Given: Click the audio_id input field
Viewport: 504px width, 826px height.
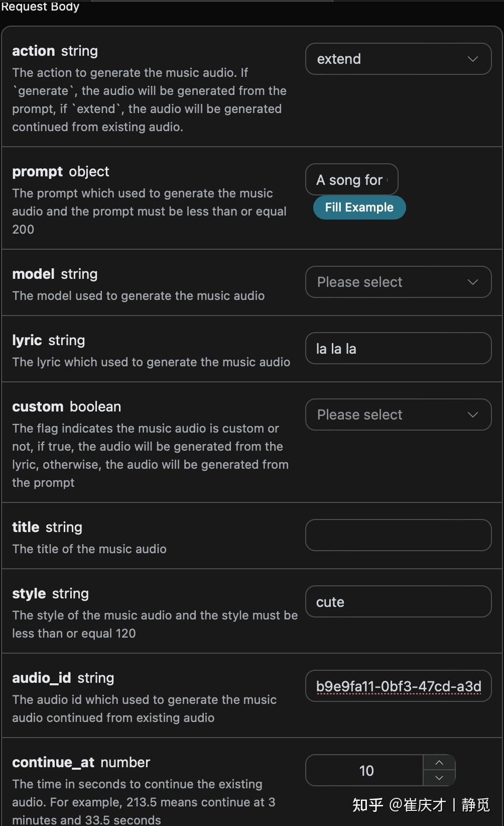Looking at the screenshot, I should tap(398, 686).
